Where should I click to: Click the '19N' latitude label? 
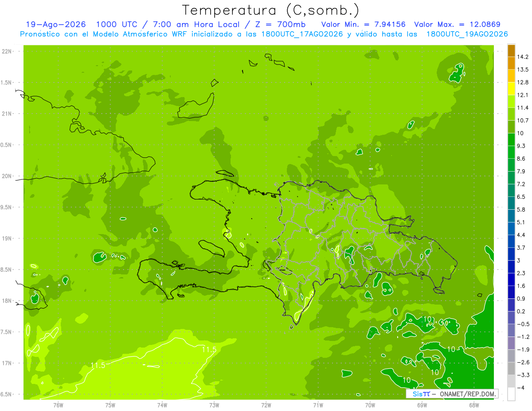coord(7,239)
